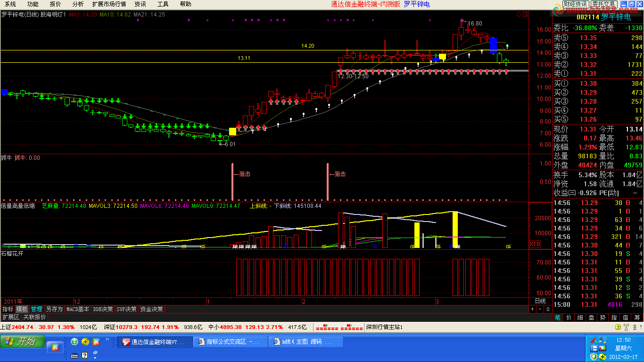644x362 pixels.
Task: Click the market breadth bars indicator in the status bar
Action: pos(339,327)
